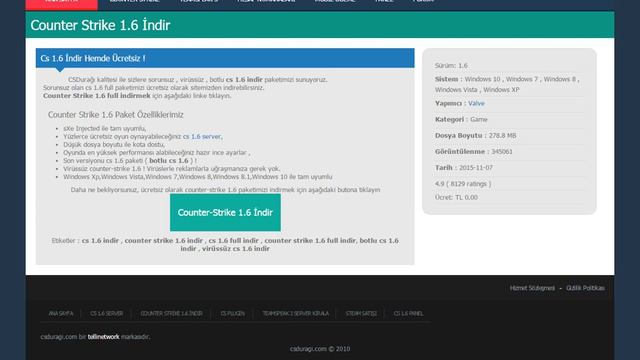Open CS 1.6 PANEL footer menu item
640x360 pixels.
[x=408, y=313]
